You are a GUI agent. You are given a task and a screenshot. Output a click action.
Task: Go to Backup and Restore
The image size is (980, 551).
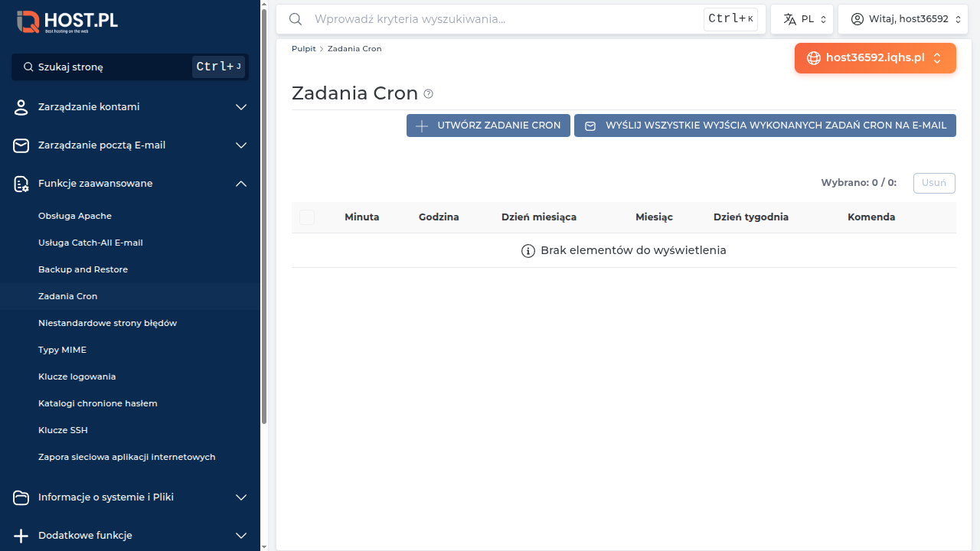tap(83, 269)
